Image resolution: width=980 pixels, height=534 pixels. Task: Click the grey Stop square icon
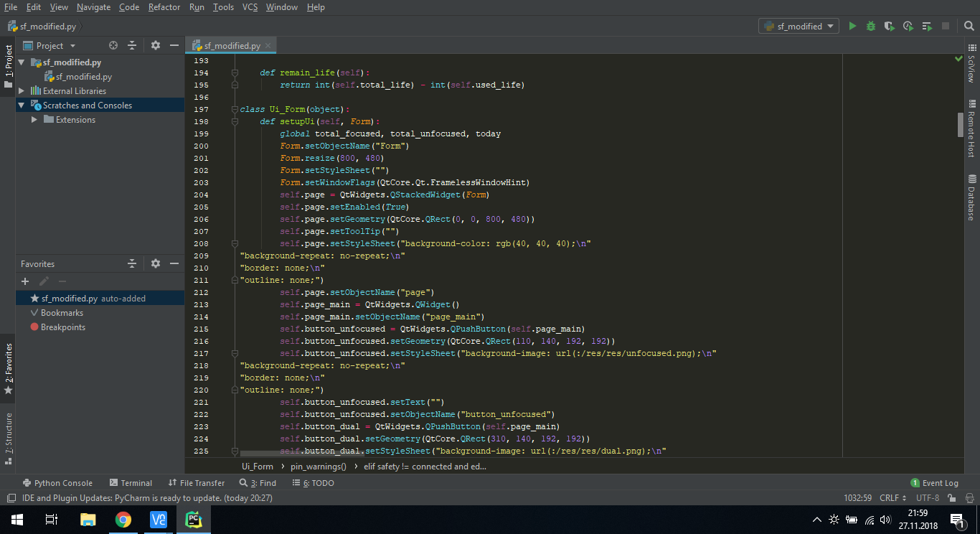[x=946, y=26]
